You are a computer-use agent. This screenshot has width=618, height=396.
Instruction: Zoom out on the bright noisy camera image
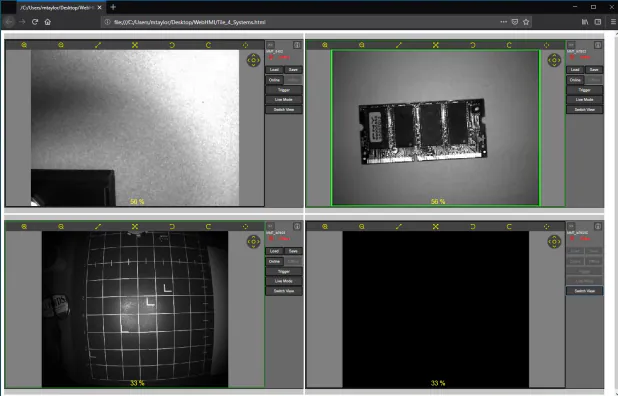[61, 45]
